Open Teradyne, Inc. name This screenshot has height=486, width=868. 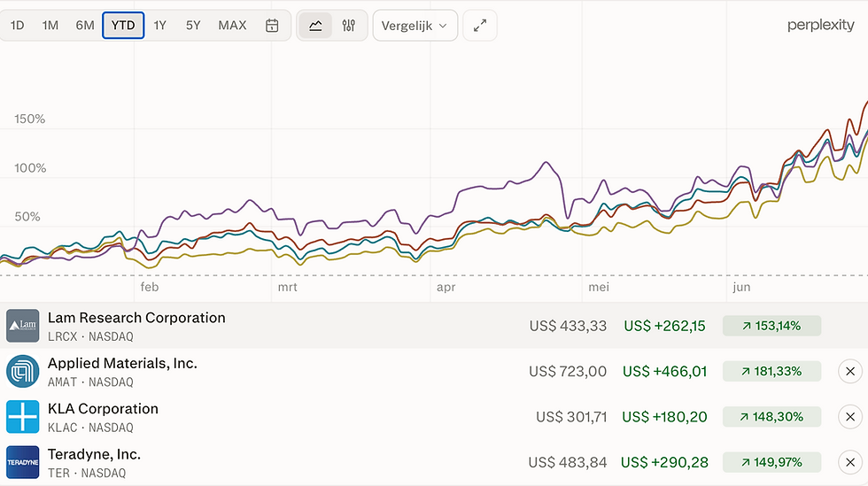[x=94, y=454]
